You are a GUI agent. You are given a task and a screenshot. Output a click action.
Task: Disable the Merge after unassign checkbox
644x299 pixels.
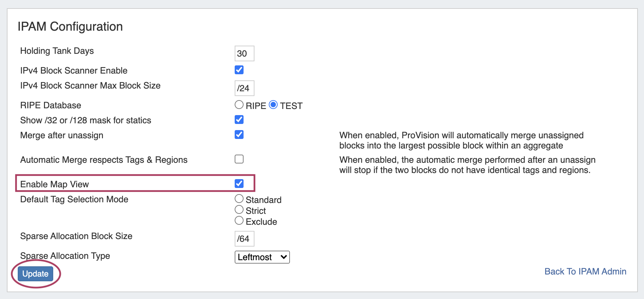239,135
